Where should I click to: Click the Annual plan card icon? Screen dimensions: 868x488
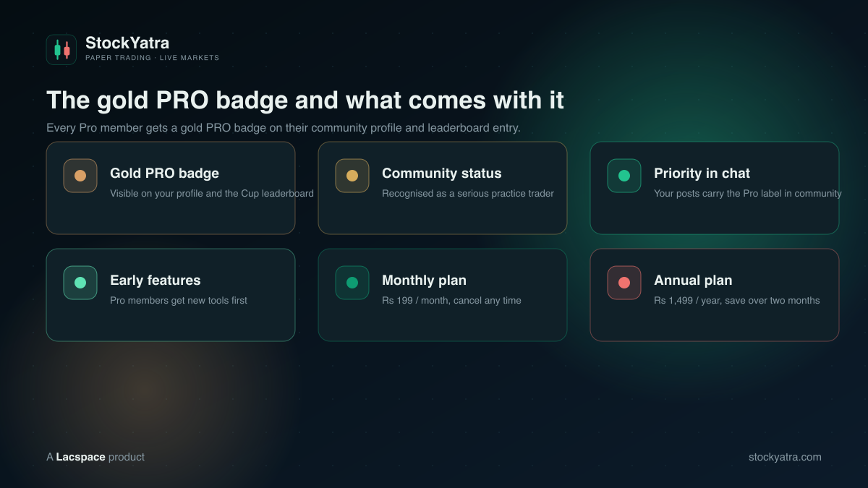click(x=624, y=283)
